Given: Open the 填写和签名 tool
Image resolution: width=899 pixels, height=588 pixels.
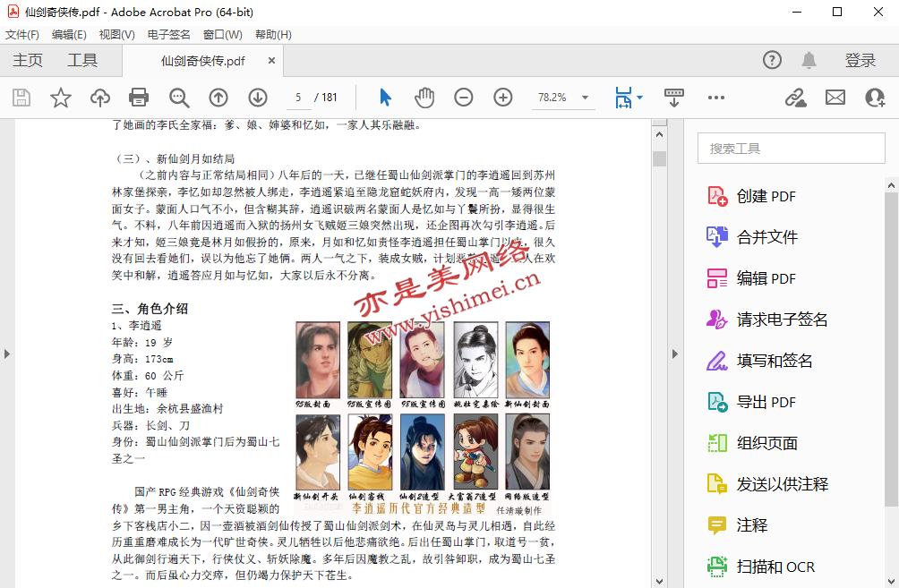Looking at the screenshot, I should coord(759,361).
